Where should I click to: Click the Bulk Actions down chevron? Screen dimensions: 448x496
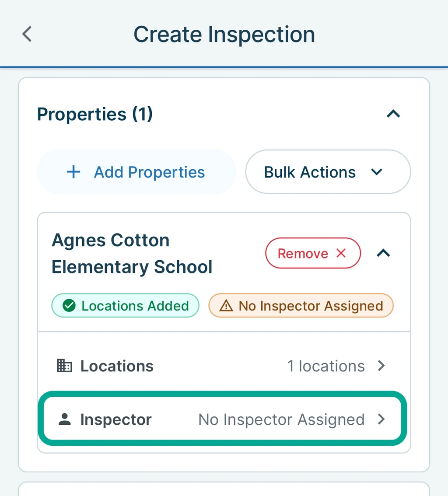point(377,172)
